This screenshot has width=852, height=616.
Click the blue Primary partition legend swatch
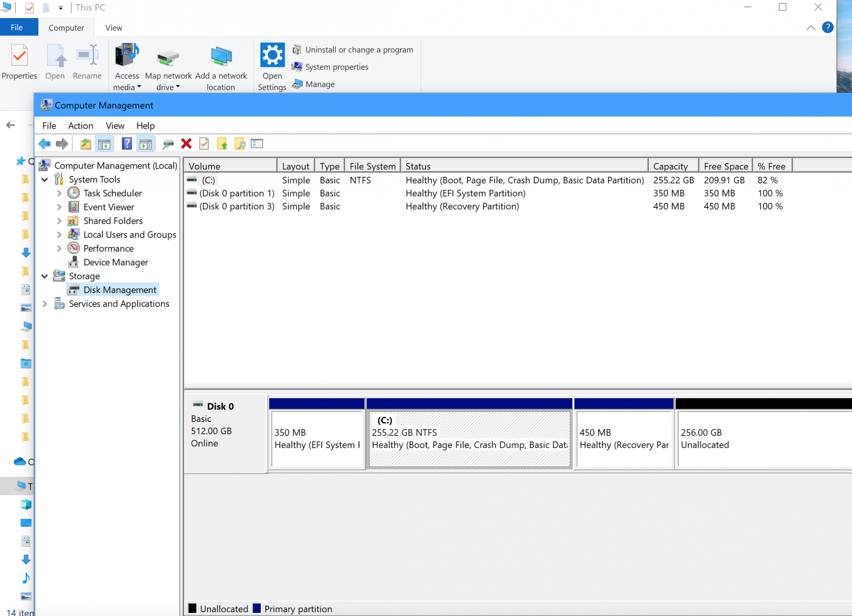click(x=257, y=608)
